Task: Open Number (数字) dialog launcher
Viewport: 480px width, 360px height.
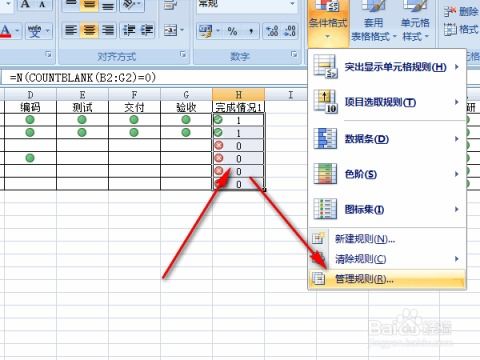Action: coord(294,54)
